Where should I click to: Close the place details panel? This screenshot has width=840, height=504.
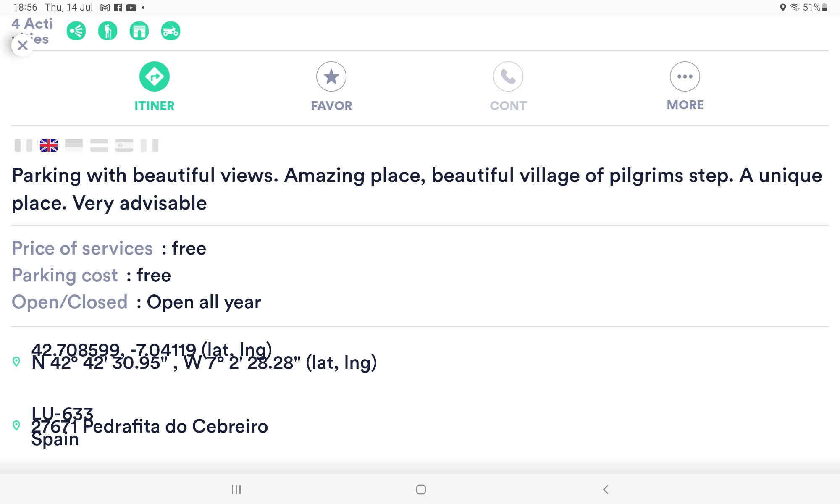pos(23,45)
